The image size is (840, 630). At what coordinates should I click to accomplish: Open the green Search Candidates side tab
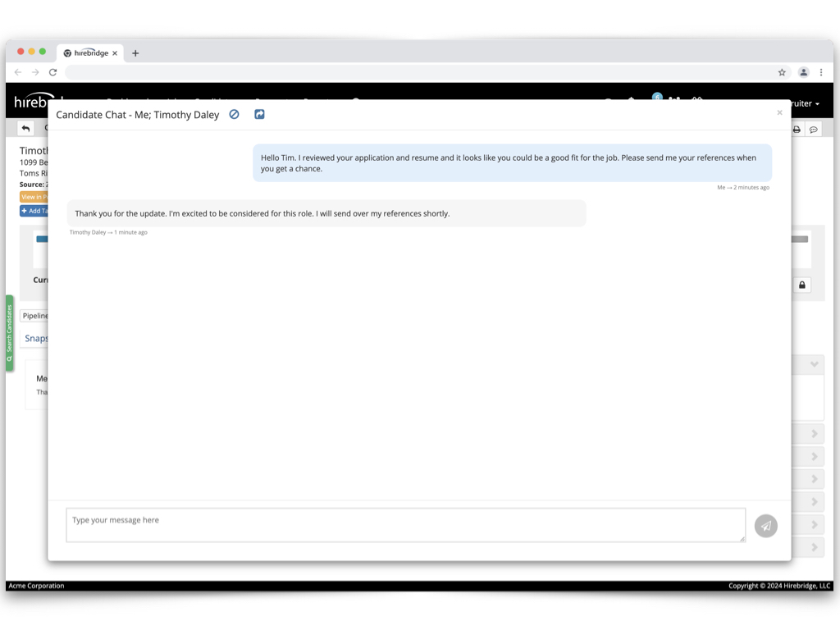pos(10,333)
